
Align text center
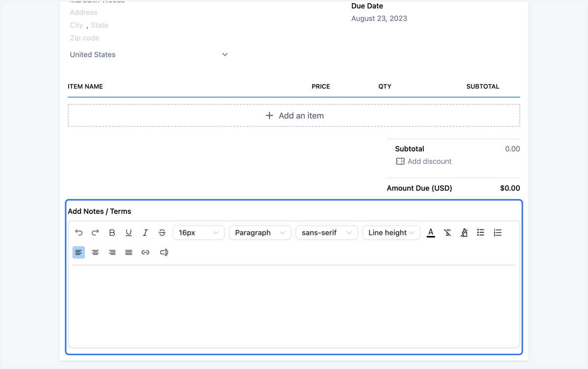coord(96,252)
